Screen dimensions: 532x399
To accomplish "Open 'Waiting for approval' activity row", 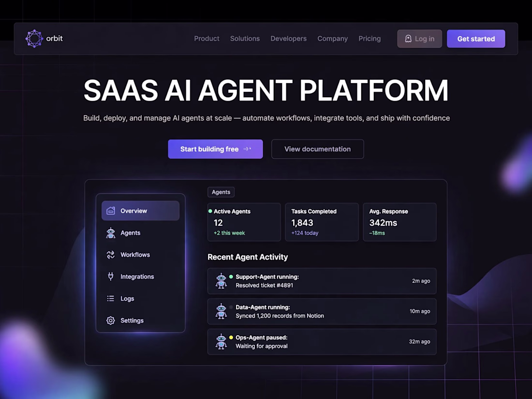I will pos(322,341).
